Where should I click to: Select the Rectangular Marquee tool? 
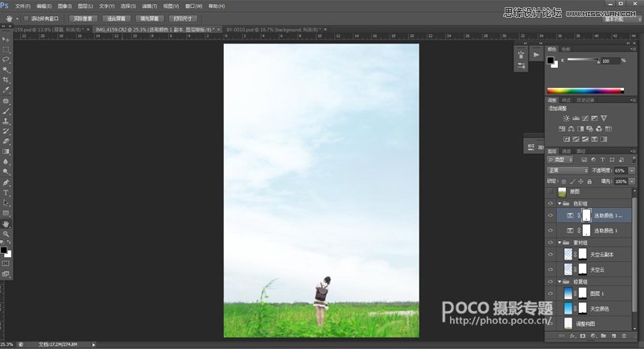click(6, 50)
